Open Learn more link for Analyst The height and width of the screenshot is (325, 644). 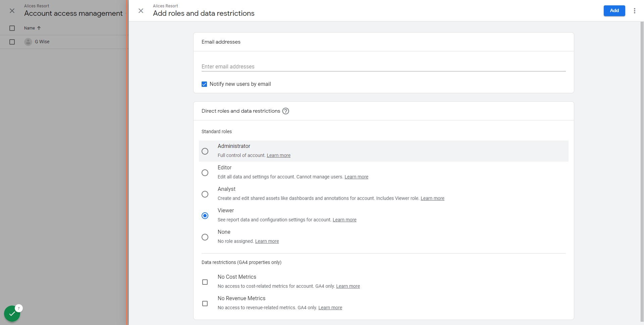click(x=432, y=198)
